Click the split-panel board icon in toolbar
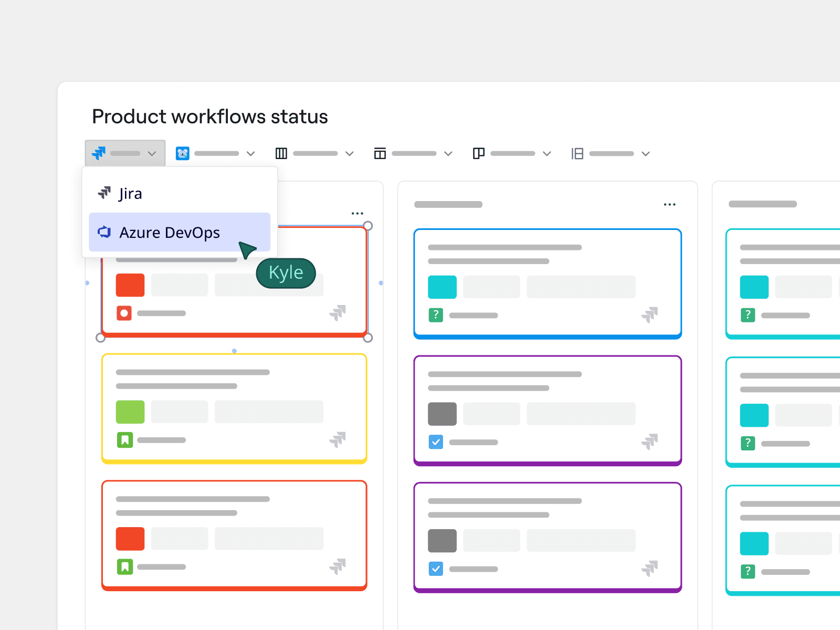The width and height of the screenshot is (840, 630). coord(479,153)
